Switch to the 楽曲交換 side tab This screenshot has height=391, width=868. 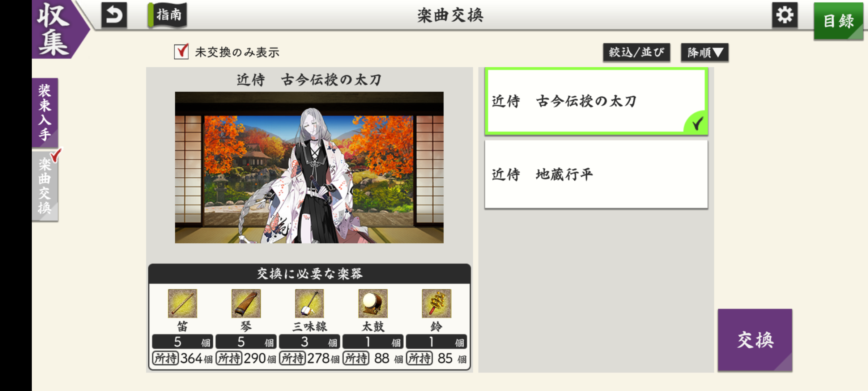tap(45, 186)
